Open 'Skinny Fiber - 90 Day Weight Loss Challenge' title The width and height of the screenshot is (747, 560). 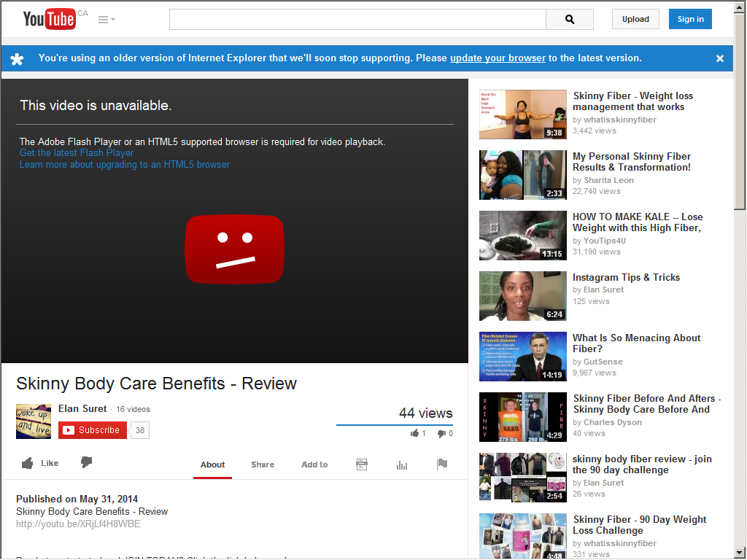(x=639, y=525)
